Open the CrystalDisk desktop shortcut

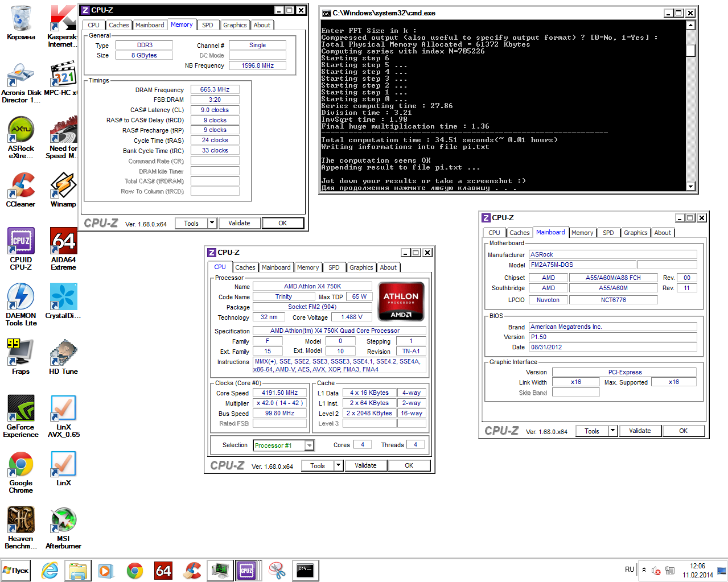[63, 301]
